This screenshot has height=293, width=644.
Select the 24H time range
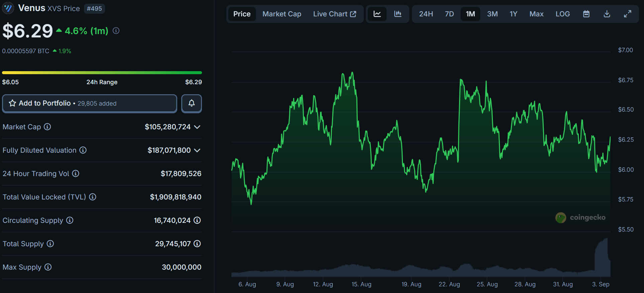coord(426,14)
